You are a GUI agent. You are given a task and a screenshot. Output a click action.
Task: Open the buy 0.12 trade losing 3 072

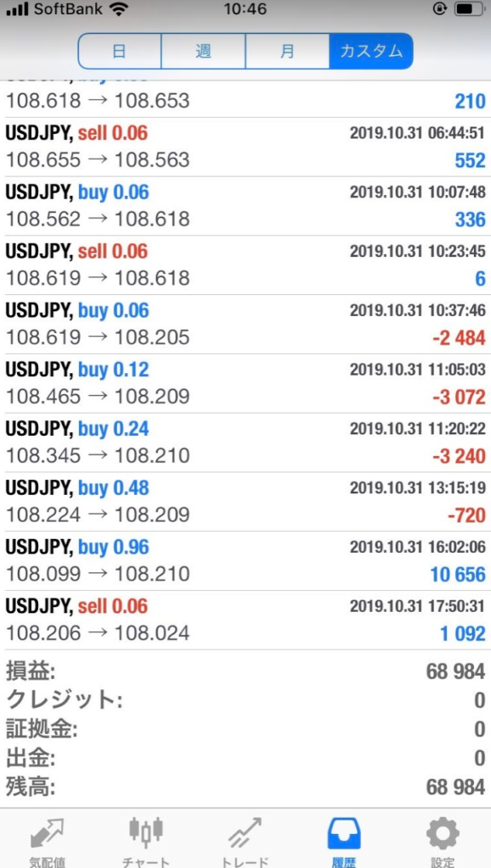245,384
